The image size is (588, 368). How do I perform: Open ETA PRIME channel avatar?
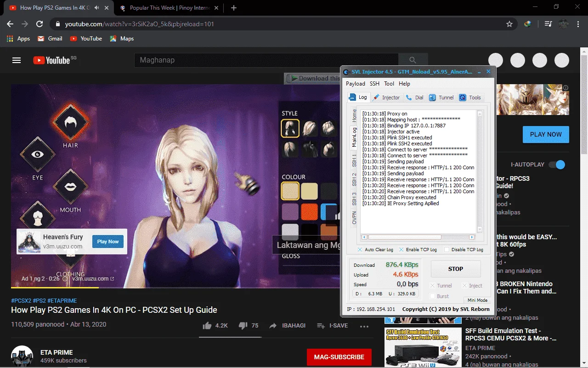pos(22,356)
